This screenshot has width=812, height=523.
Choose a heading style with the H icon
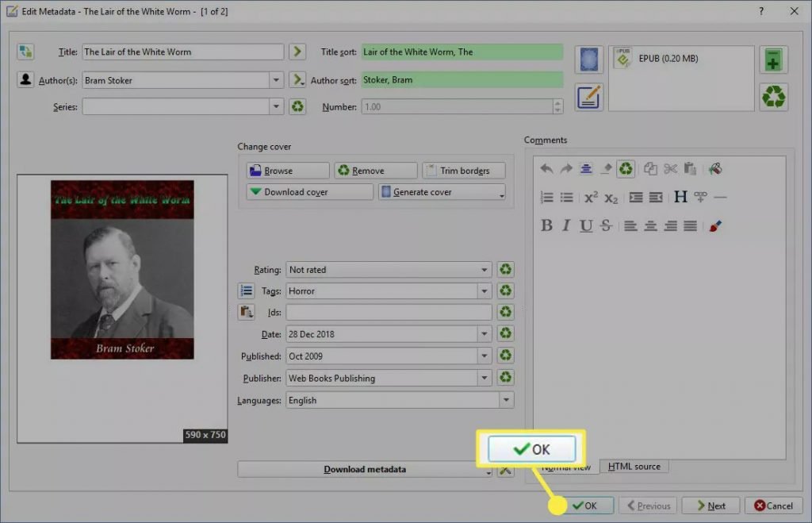(x=680, y=197)
